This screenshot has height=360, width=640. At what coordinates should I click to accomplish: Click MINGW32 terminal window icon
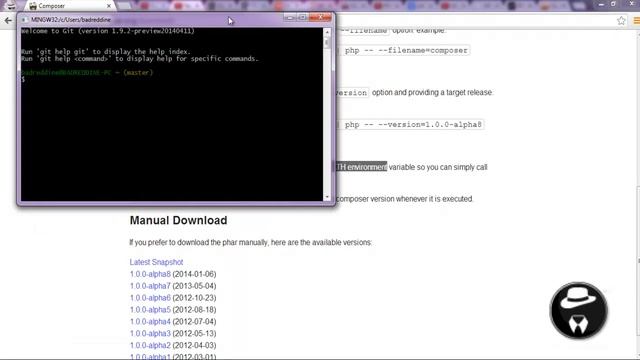point(24,20)
